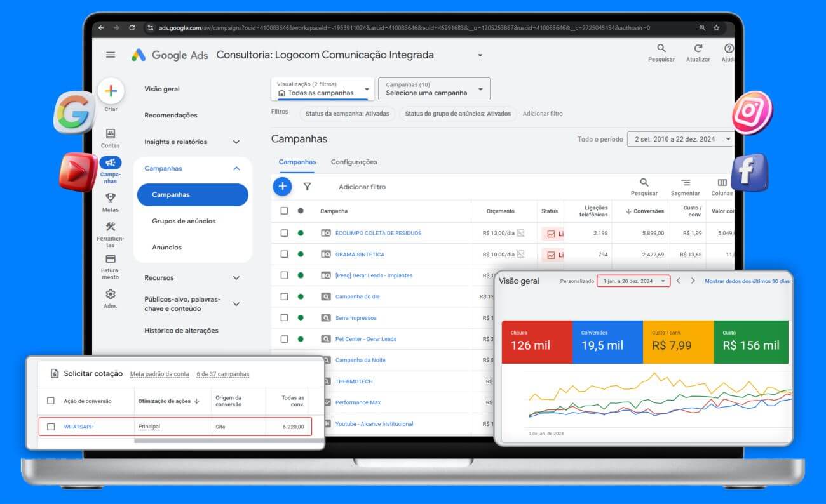Screen dimensions: 826x504
Task: Open Anúncios menu item
Action: [x=166, y=247]
